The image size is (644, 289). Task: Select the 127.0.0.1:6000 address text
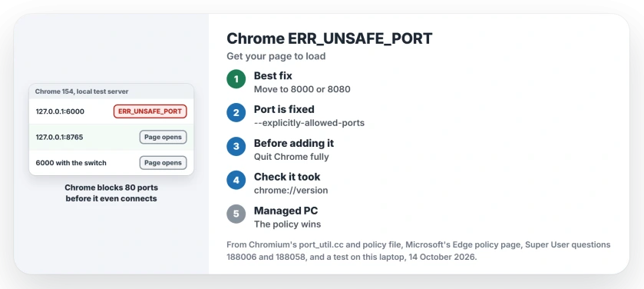[x=60, y=111]
